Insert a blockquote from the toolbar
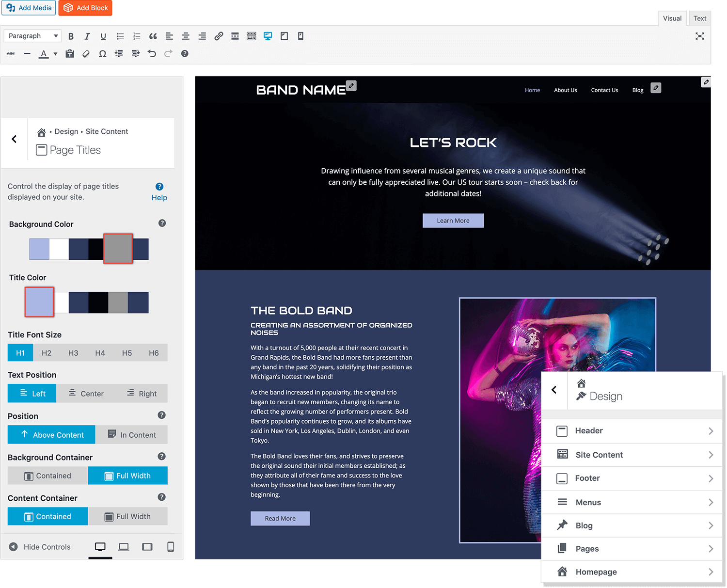This screenshot has height=588, width=727. 153,36
